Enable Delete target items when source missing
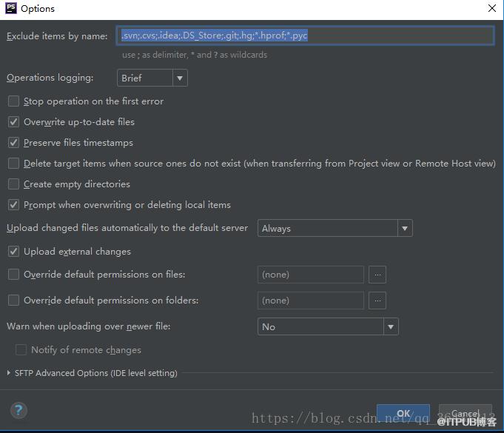This screenshot has width=504, height=433. coord(13,164)
